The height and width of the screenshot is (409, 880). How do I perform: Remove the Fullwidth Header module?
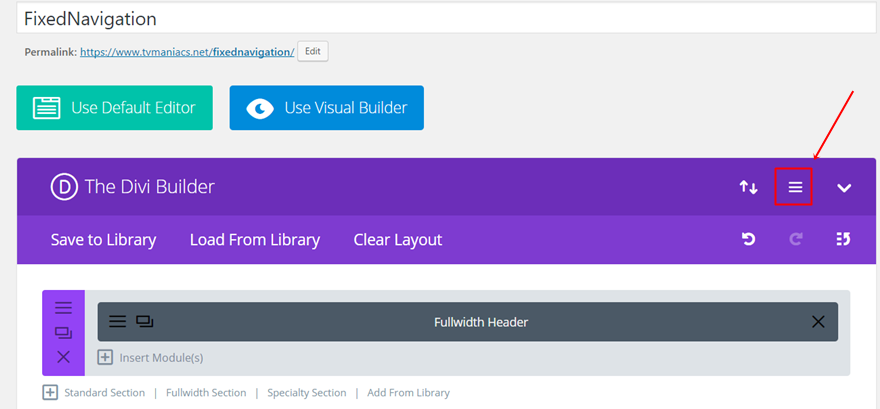tap(818, 321)
